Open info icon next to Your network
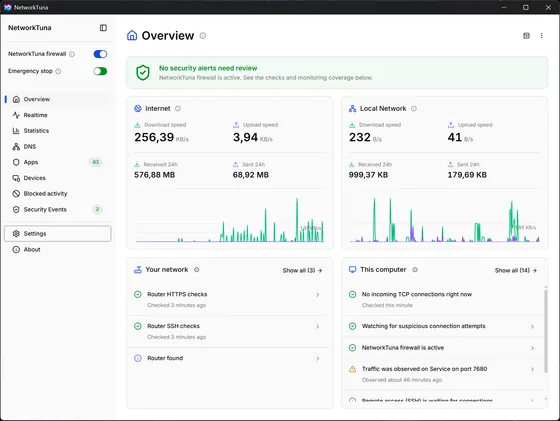Viewport: 560px width, 421px height. [x=196, y=270]
